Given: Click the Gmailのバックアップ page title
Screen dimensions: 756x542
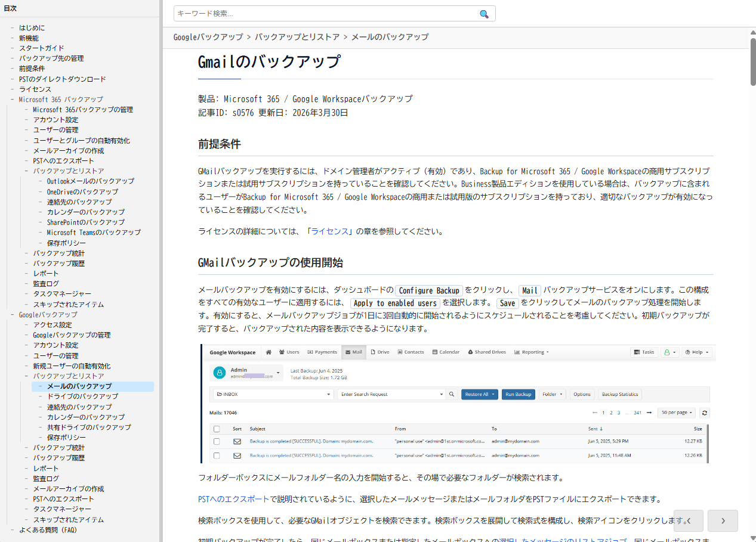Looking at the screenshot, I should [x=269, y=61].
